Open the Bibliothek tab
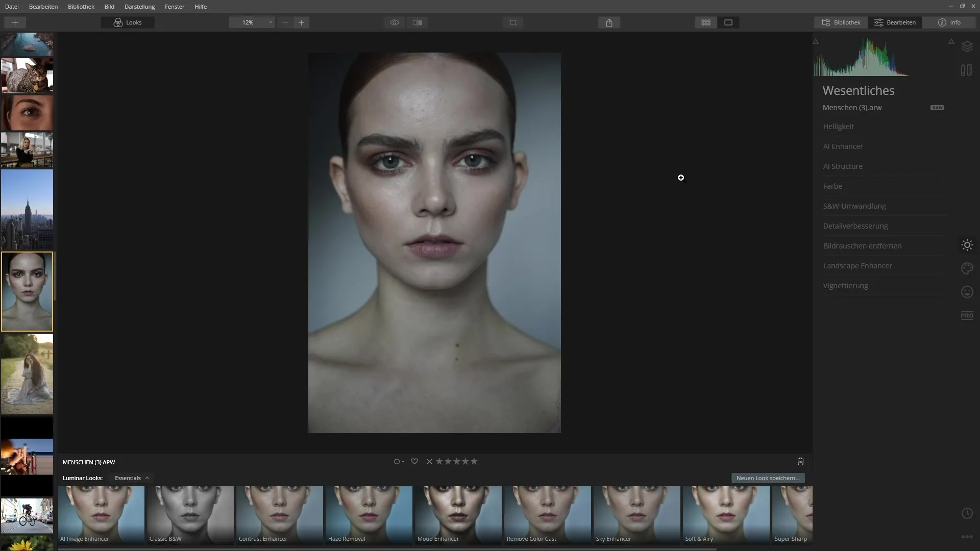Viewport: 980px width, 551px height. [841, 22]
